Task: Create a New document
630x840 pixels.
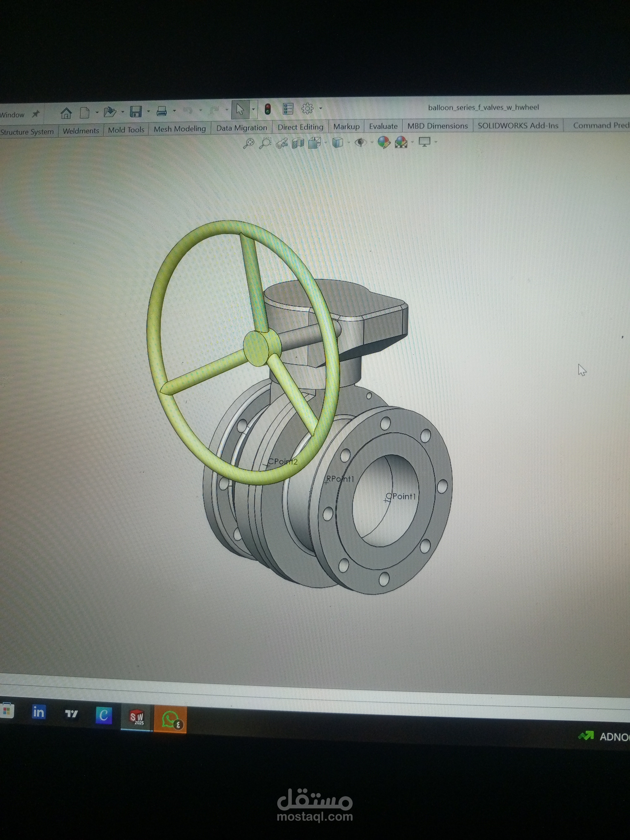Action: pyautogui.click(x=85, y=112)
